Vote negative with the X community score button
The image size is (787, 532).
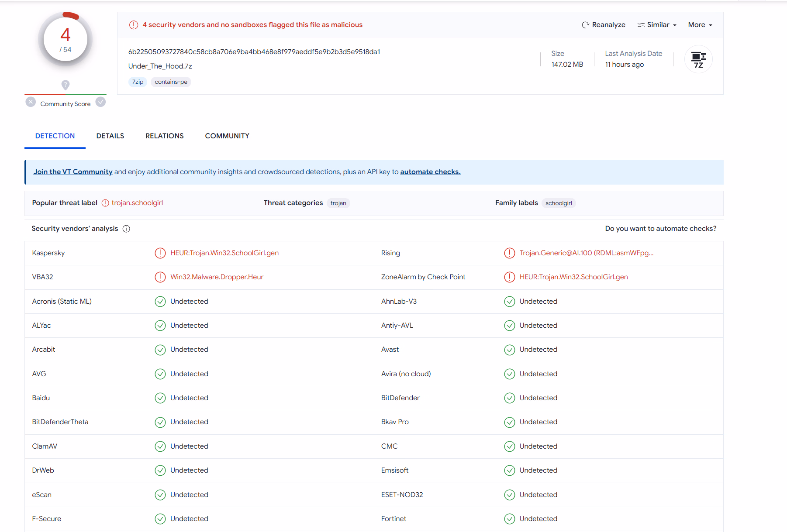(x=31, y=102)
